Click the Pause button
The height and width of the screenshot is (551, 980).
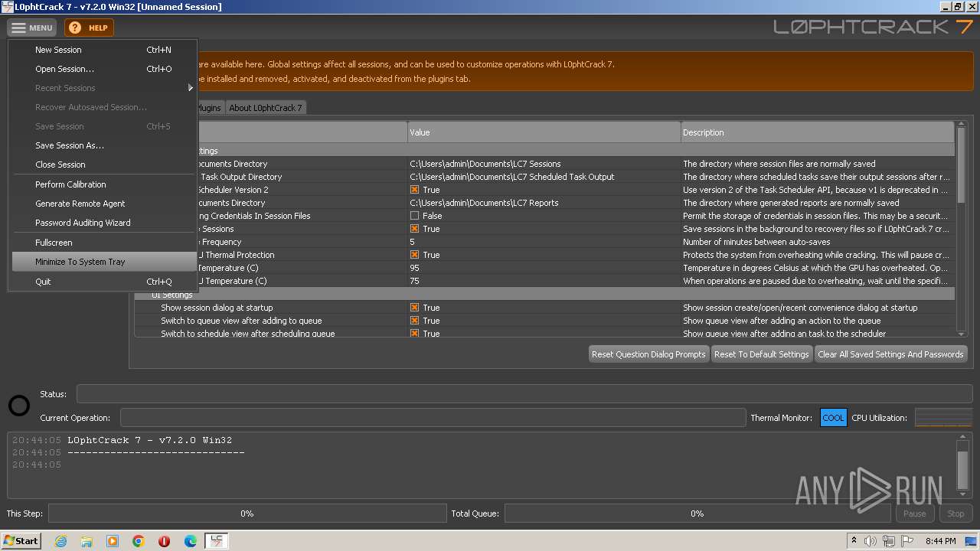click(914, 514)
